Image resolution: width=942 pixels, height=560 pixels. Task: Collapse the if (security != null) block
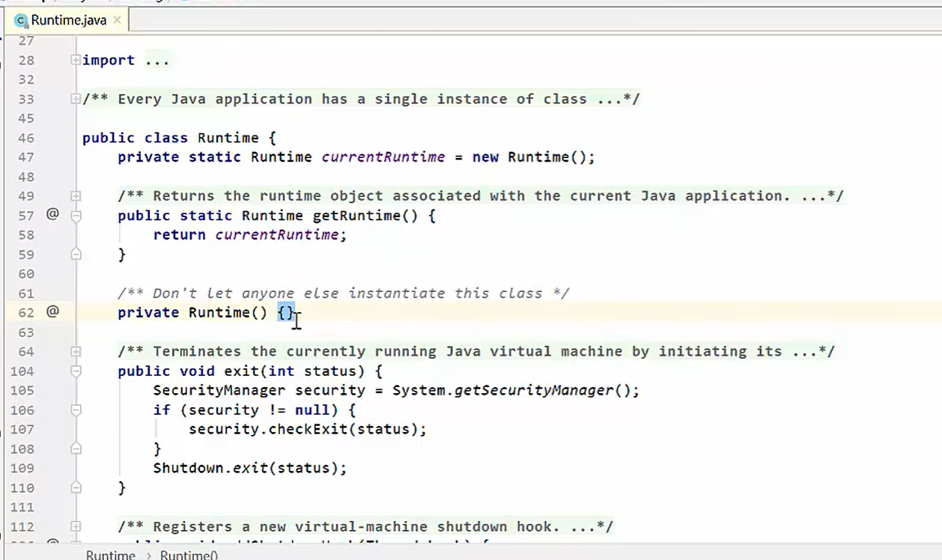click(x=76, y=410)
